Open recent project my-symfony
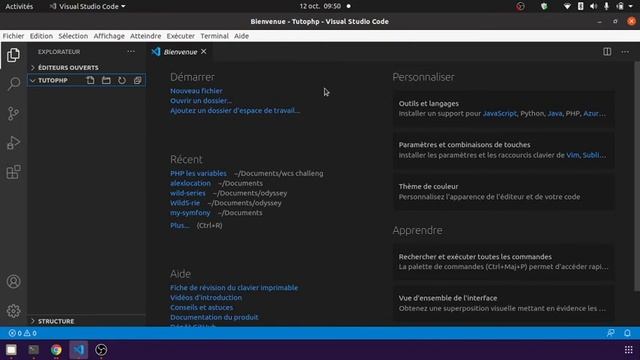 190,212
